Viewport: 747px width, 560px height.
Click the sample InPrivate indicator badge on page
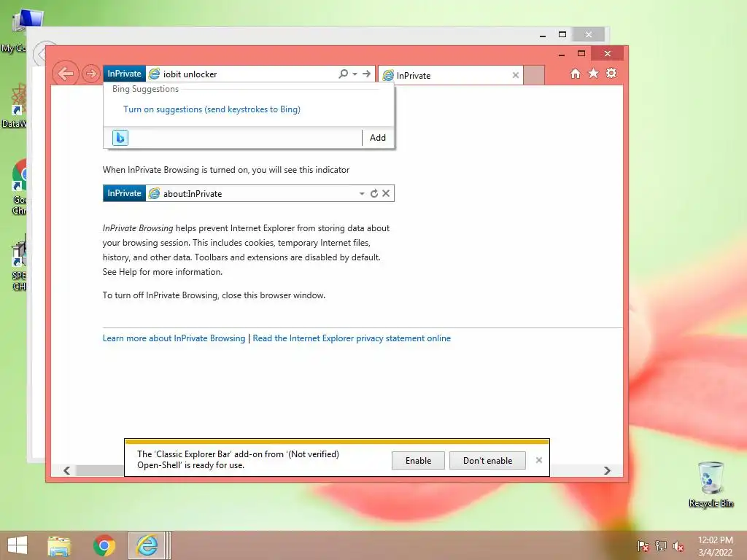pos(124,193)
